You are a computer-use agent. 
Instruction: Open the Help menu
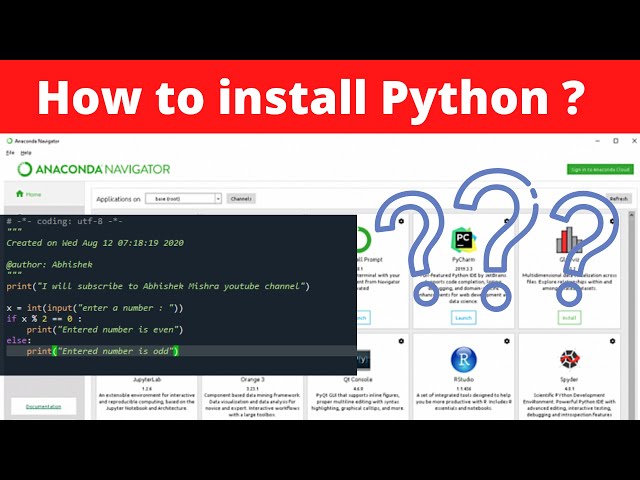(26, 153)
